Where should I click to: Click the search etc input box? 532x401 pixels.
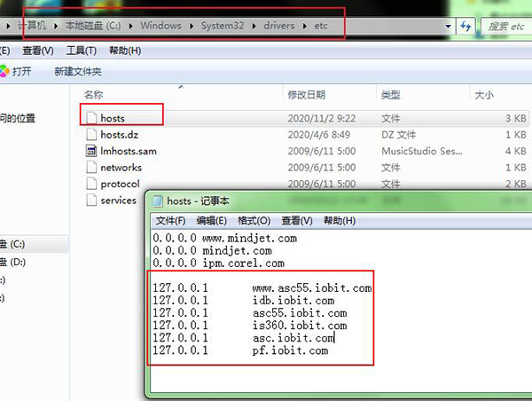506,26
